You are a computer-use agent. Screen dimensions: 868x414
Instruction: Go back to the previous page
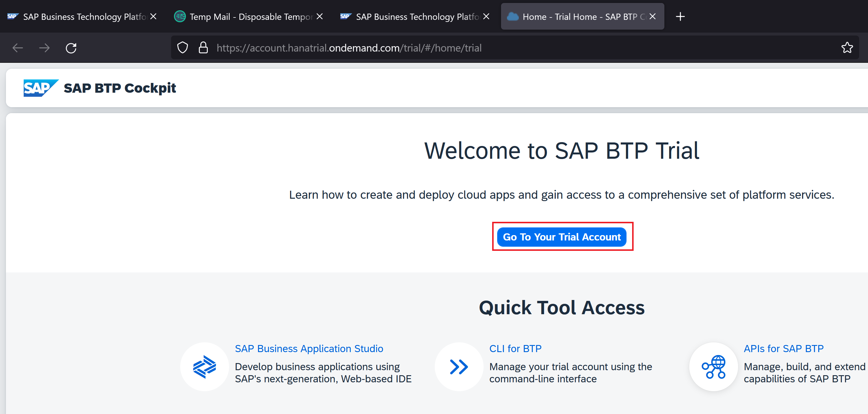click(17, 48)
